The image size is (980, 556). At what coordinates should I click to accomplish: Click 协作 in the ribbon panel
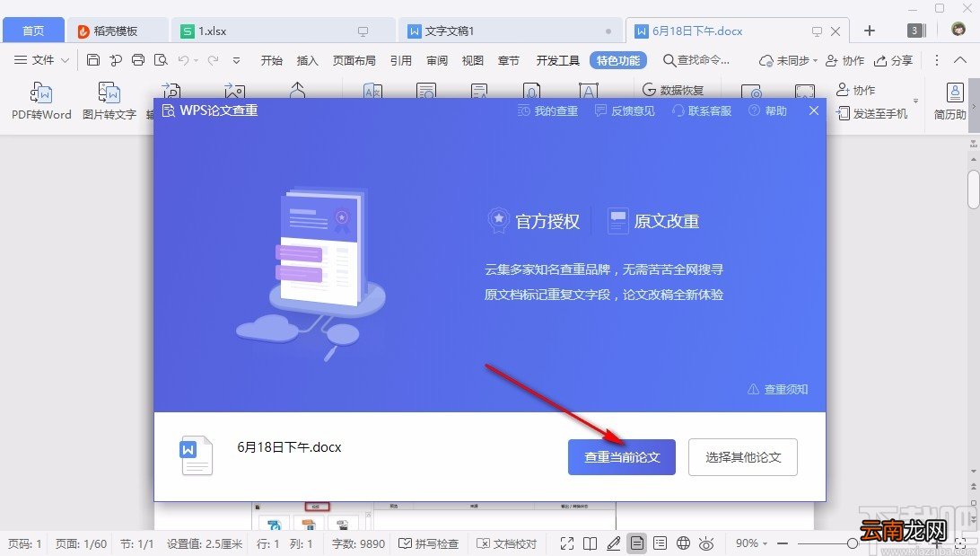pyautogui.click(x=855, y=90)
